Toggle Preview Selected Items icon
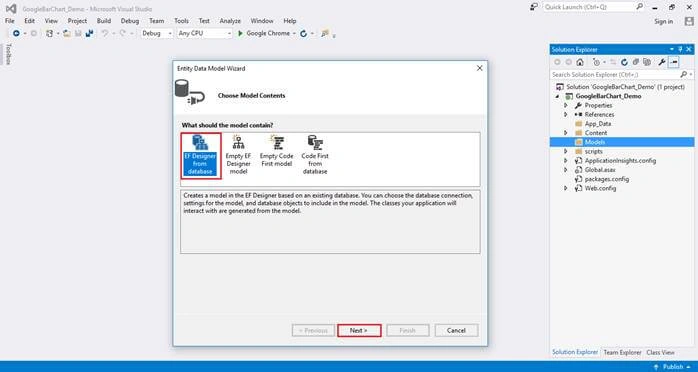Image resolution: width=698 pixels, height=372 pixels. pos(674,62)
